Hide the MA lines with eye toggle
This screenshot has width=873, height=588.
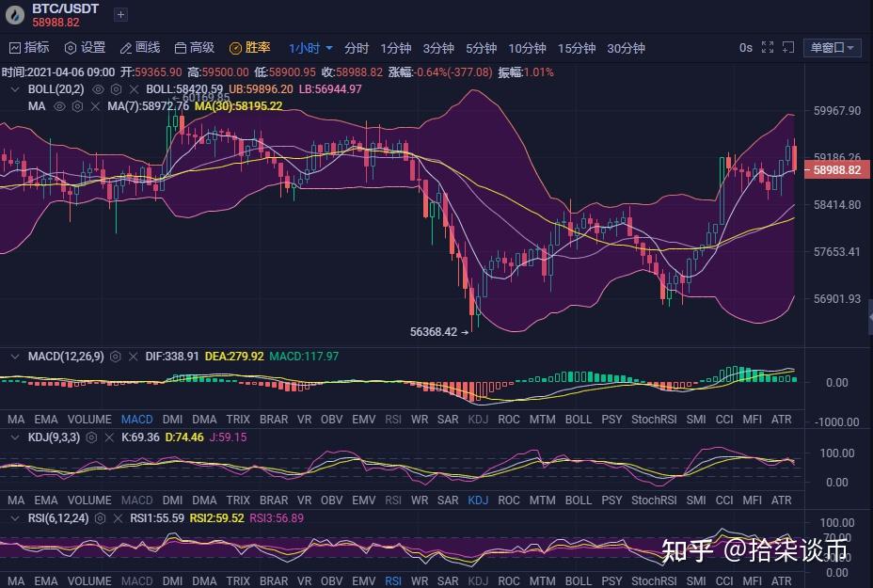[x=58, y=106]
